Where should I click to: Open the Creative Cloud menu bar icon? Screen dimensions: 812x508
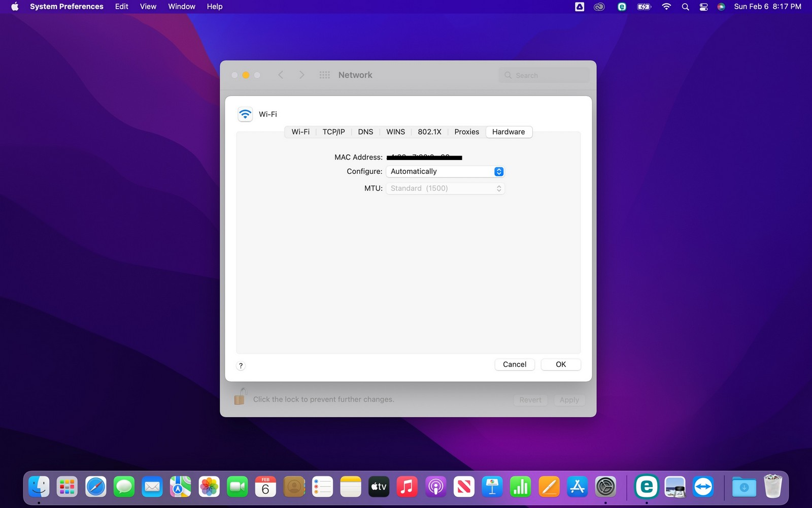click(x=599, y=7)
